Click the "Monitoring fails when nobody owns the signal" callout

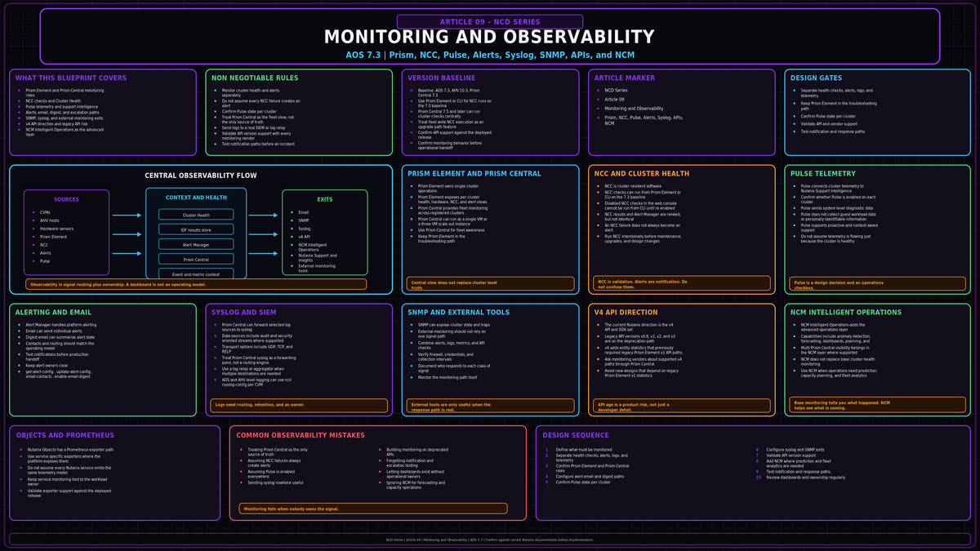click(372, 509)
